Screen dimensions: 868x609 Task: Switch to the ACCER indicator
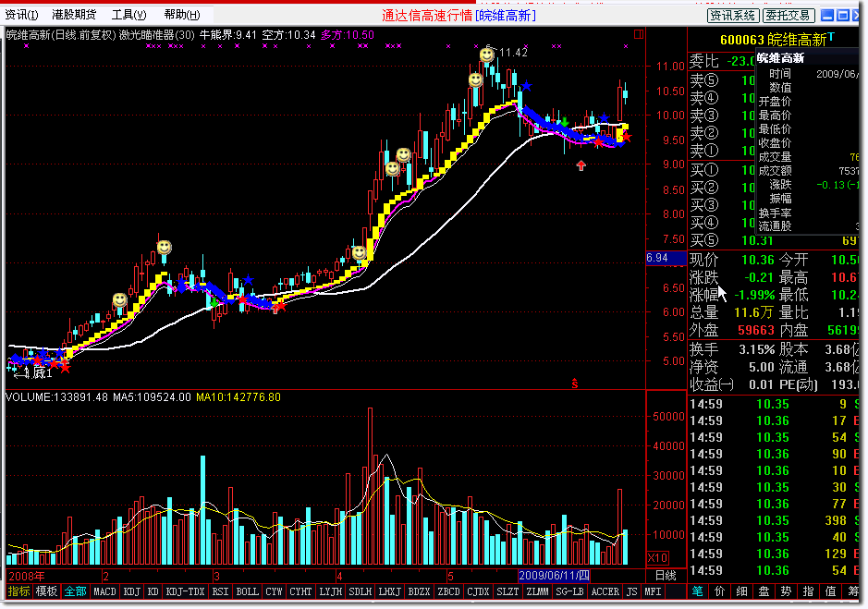pos(605,591)
